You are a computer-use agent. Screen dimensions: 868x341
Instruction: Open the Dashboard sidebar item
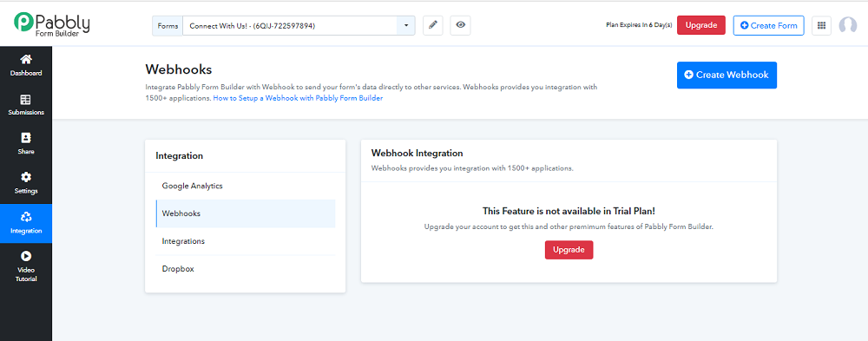tap(26, 65)
